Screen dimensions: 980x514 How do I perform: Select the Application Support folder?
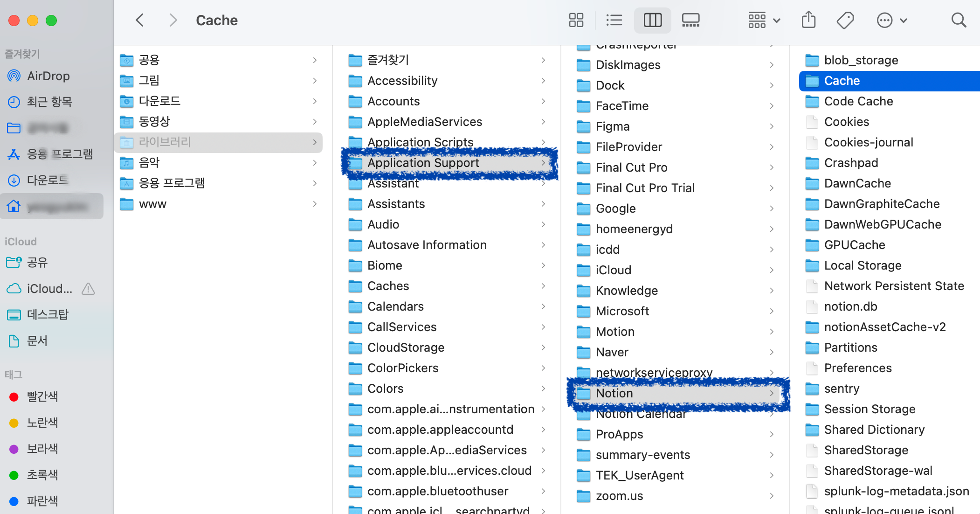423,163
